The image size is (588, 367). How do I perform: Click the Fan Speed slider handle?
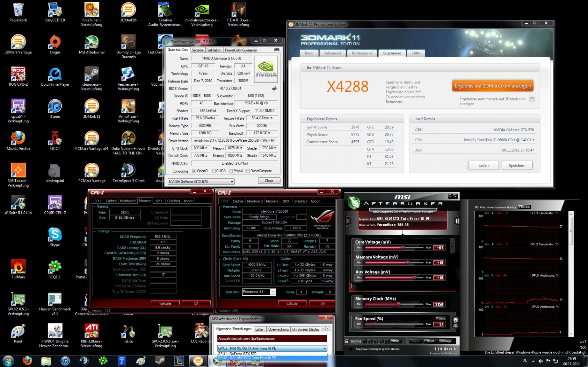376,324
